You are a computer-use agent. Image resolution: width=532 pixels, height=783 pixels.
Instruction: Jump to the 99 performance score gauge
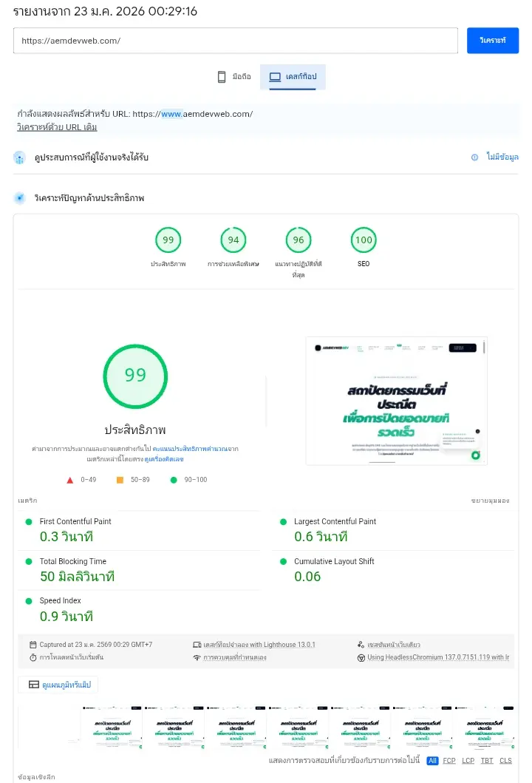pos(168,240)
